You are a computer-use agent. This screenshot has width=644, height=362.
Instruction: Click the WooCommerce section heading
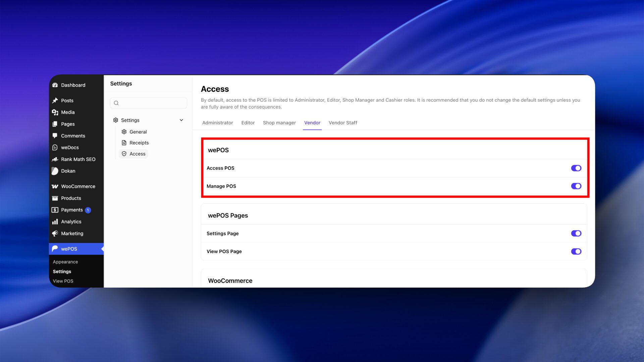click(230, 281)
